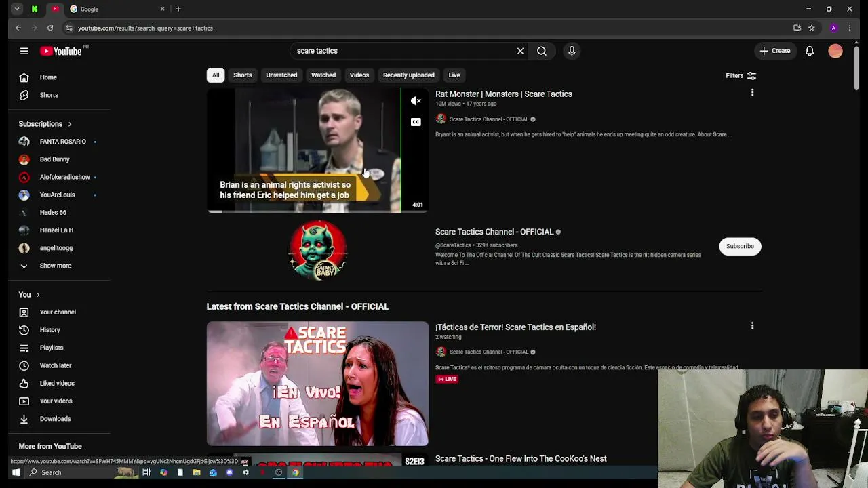The width and height of the screenshot is (868, 488).
Task: Toggle closed captions on the video preview
Action: pos(416,122)
